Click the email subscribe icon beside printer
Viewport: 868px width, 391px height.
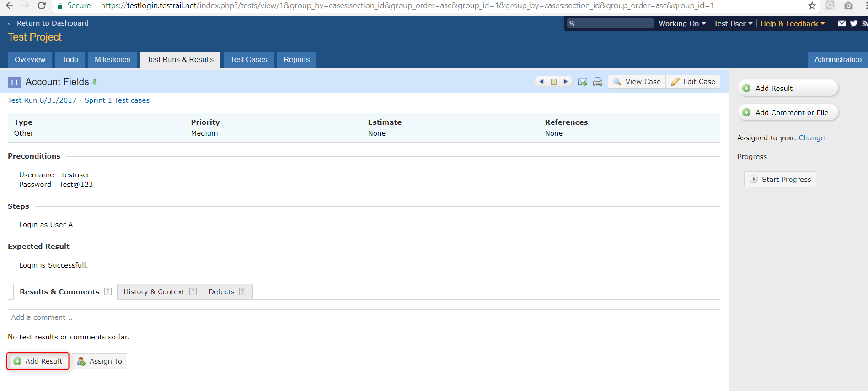(x=583, y=82)
